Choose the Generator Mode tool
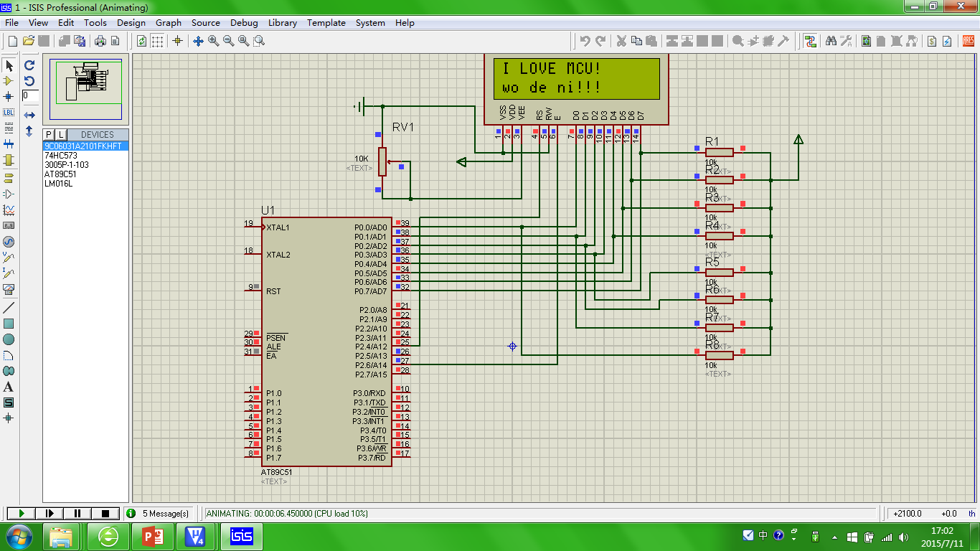This screenshot has height=551, width=980. click(x=9, y=242)
